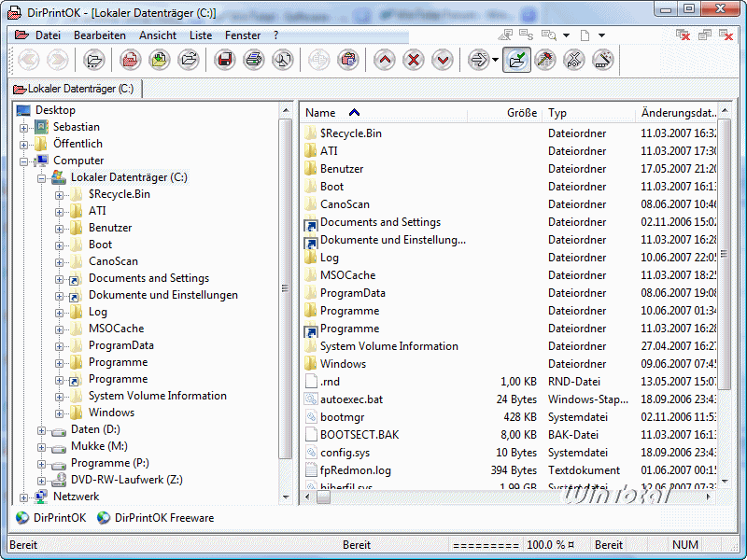Click the yellow folder with green arrow icon
This screenshot has width=747, height=560.
tap(159, 60)
